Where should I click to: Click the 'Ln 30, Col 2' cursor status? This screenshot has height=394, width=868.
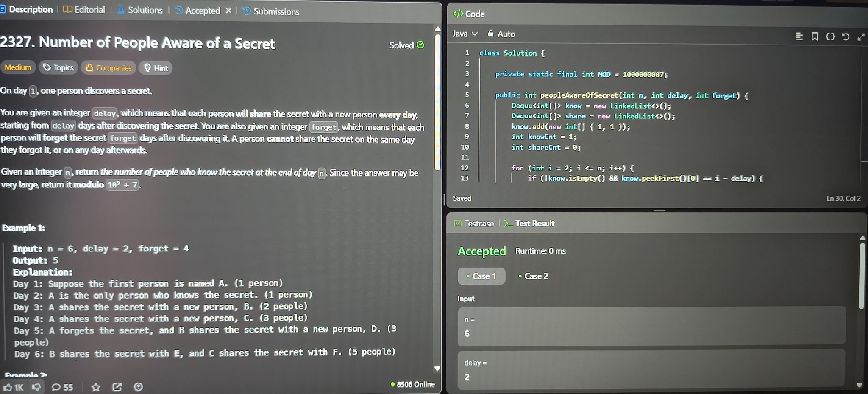click(843, 198)
